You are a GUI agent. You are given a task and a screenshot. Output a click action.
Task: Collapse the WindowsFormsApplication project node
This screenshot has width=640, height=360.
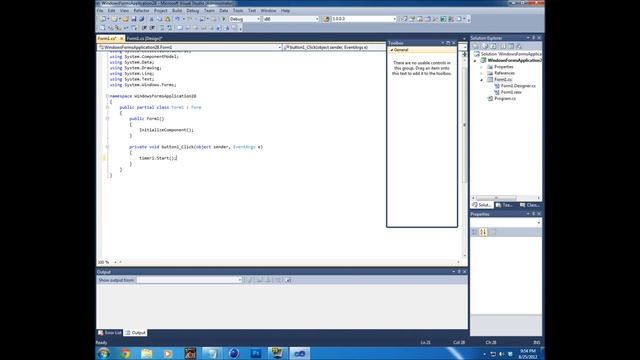[x=475, y=60]
